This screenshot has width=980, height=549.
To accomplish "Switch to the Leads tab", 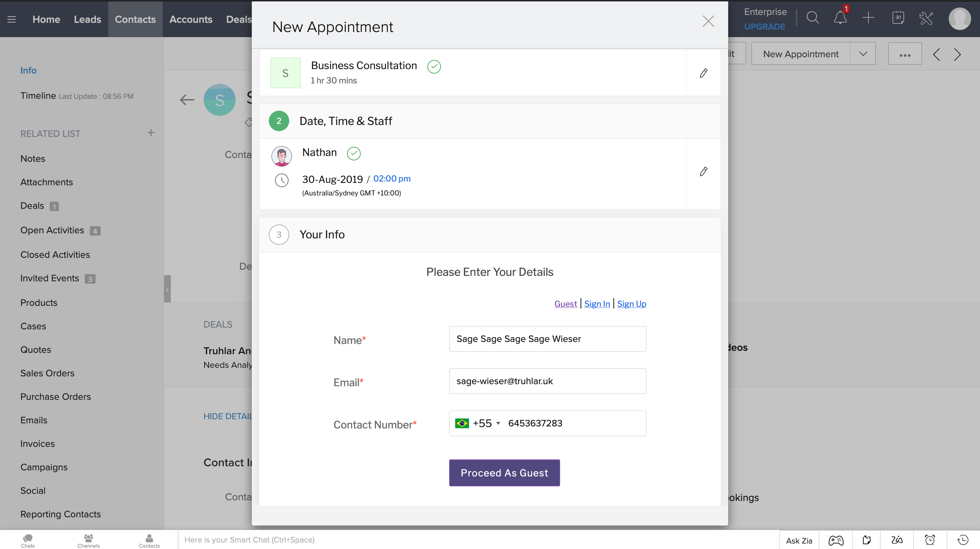I will pos(87,19).
